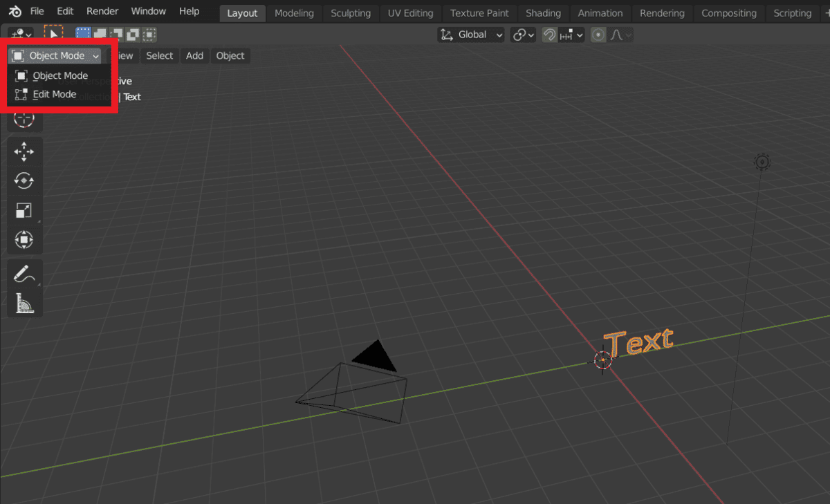830x504 pixels.
Task: Select the 3D Cursor tool
Action: click(24, 119)
